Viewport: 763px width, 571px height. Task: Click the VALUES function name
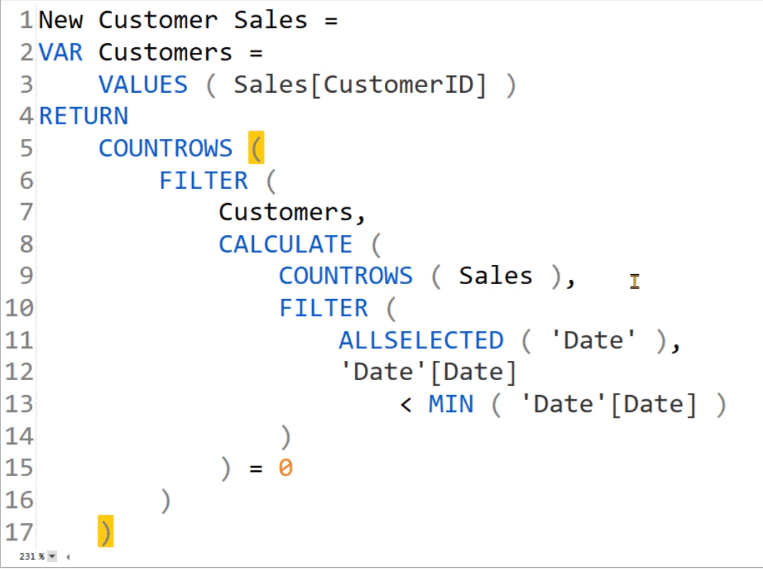pyautogui.click(x=143, y=84)
